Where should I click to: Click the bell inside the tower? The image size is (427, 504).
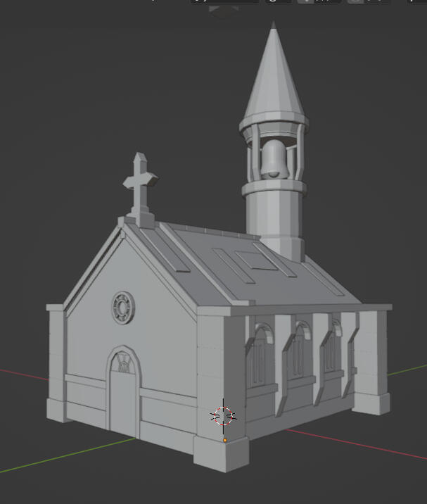click(274, 159)
